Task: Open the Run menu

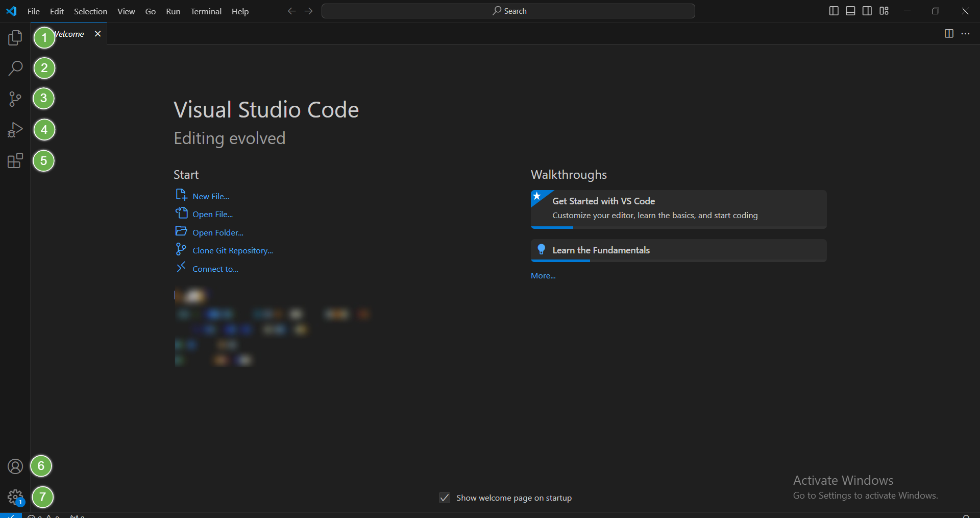Action: point(173,11)
